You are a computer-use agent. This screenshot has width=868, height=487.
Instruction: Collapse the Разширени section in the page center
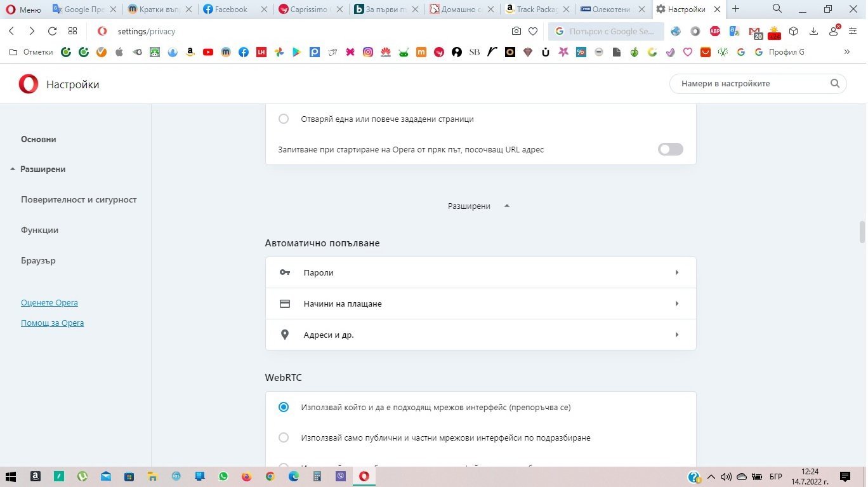click(478, 206)
